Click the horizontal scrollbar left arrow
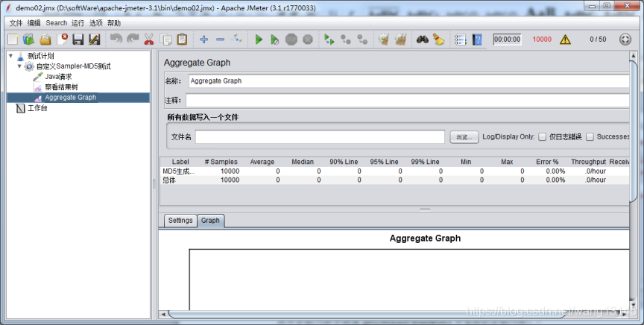 (x=163, y=315)
